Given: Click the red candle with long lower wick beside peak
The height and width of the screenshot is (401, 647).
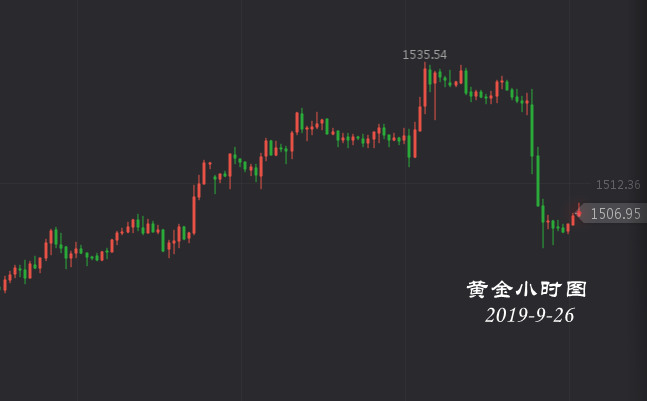Looking at the screenshot, I should click(x=435, y=95).
